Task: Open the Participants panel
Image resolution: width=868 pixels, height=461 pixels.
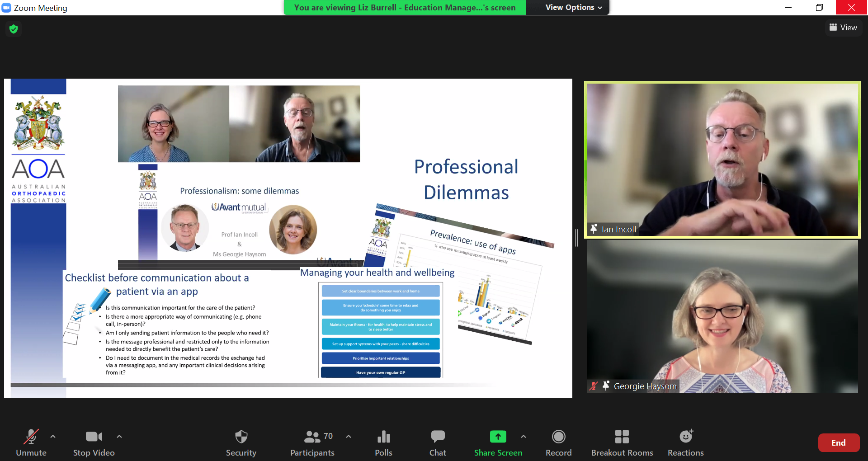Action: point(312,442)
